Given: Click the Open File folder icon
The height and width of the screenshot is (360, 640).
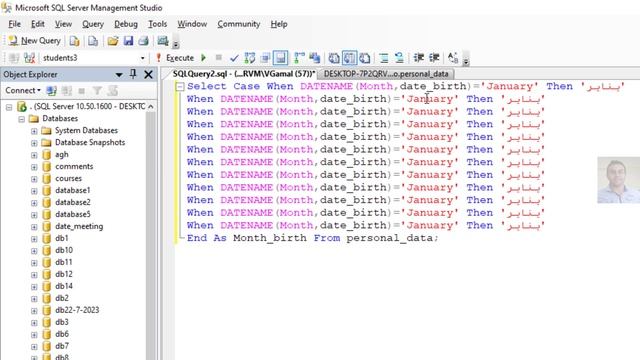Looking at the screenshot, I should [x=113, y=41].
